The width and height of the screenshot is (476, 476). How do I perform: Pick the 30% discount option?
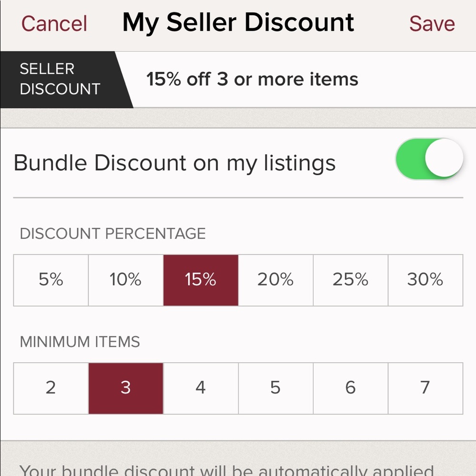click(426, 280)
